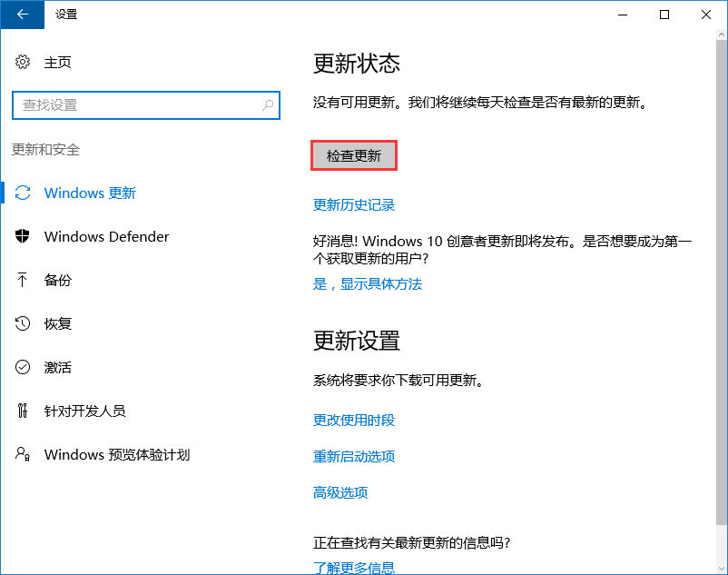Open 激活 via the checkmark icon
This screenshot has height=575, width=728.
(25, 367)
